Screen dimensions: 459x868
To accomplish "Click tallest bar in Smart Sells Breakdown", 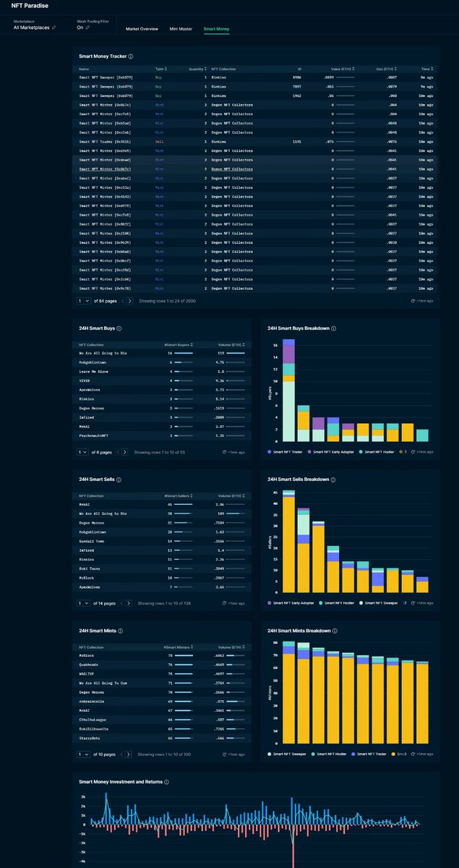I will coord(288,540).
